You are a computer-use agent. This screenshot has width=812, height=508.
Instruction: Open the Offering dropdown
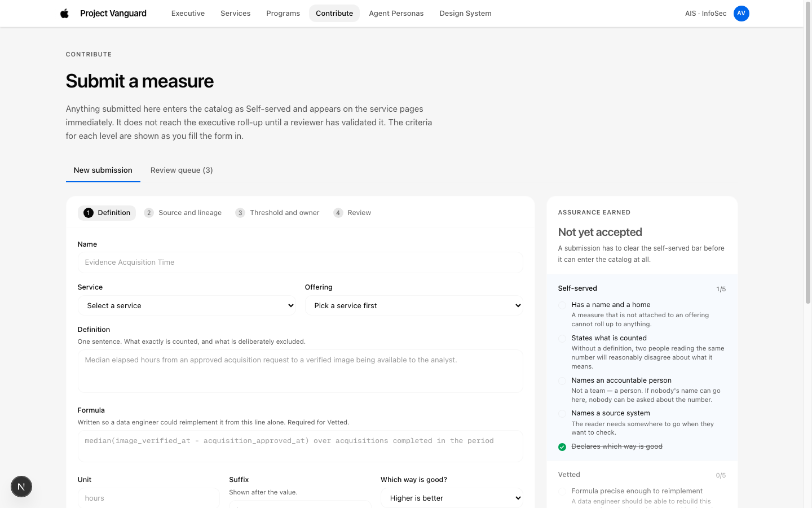pyautogui.click(x=414, y=305)
